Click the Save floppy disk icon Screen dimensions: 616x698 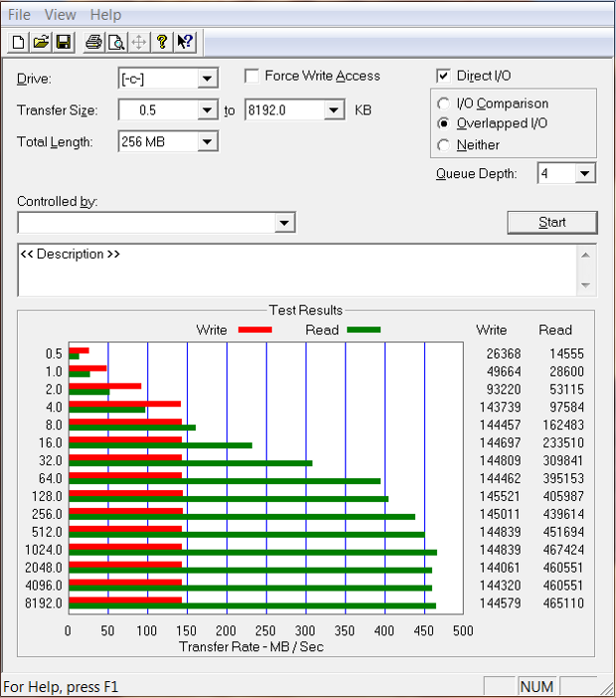click(63, 42)
